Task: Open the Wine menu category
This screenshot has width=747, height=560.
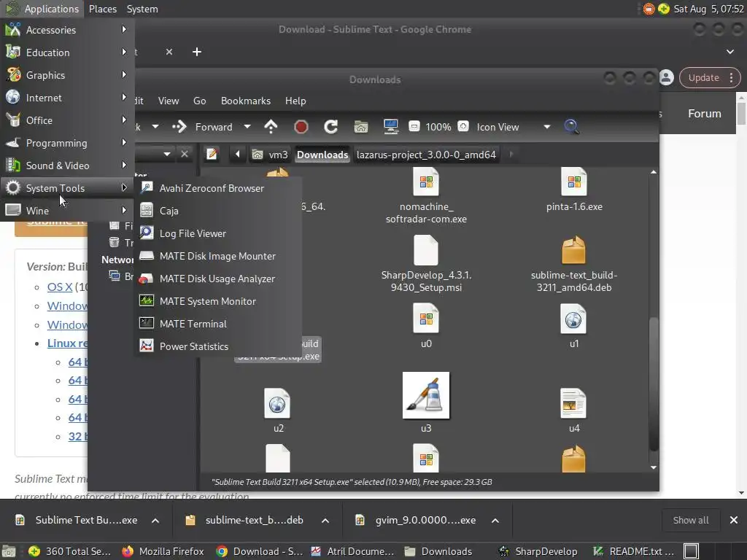Action: click(x=66, y=211)
